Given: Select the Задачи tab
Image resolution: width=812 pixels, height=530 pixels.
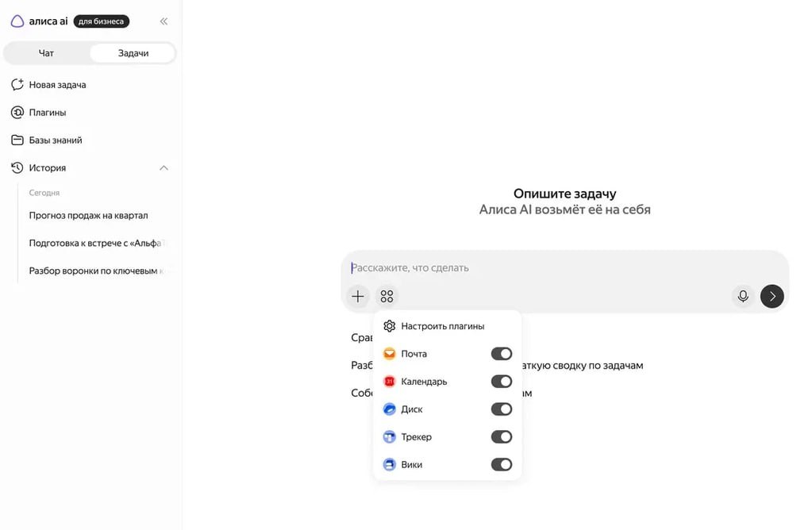Looking at the screenshot, I should click(133, 53).
